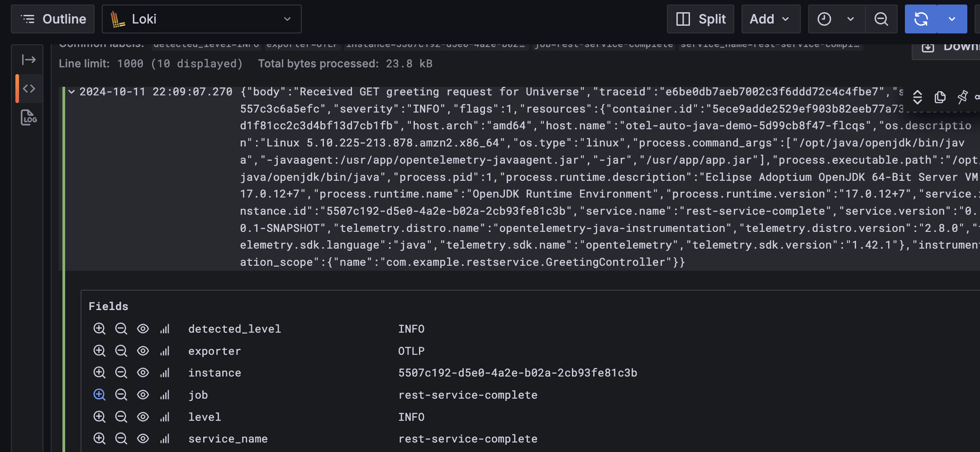Open the Add menu

pyautogui.click(x=771, y=19)
